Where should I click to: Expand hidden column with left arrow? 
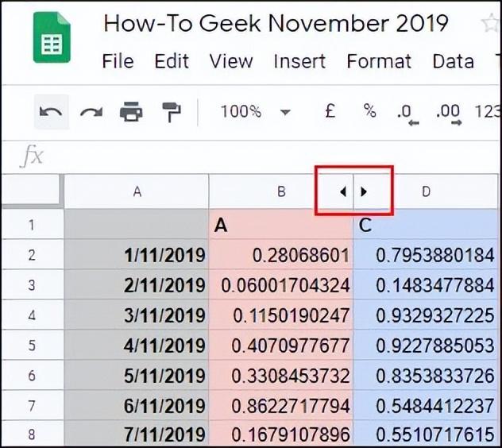(343, 191)
